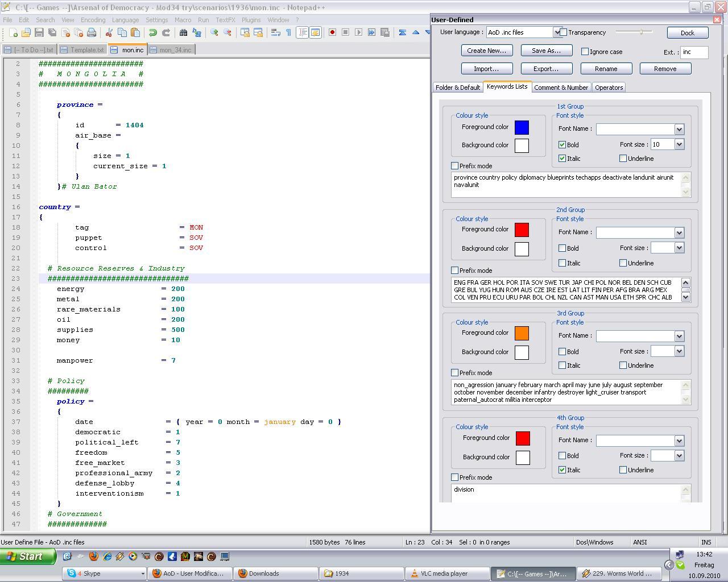Click the Save All toolbar icon
Viewport: 728px width, 582px height.
click(x=52, y=33)
